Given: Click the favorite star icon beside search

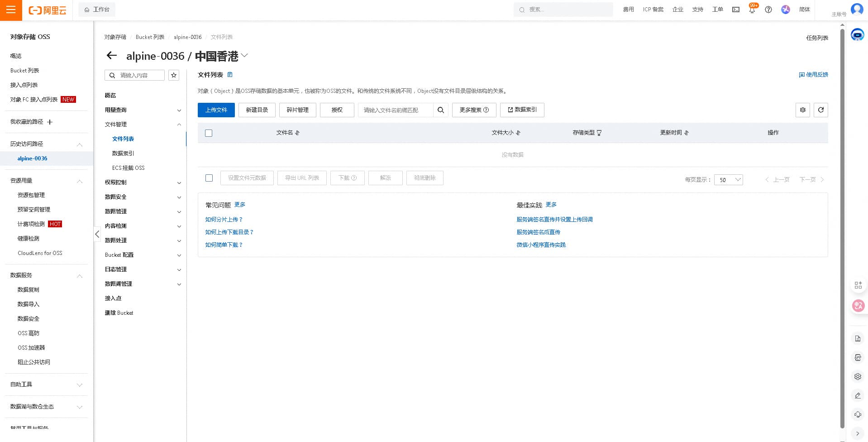Looking at the screenshot, I should 174,75.
